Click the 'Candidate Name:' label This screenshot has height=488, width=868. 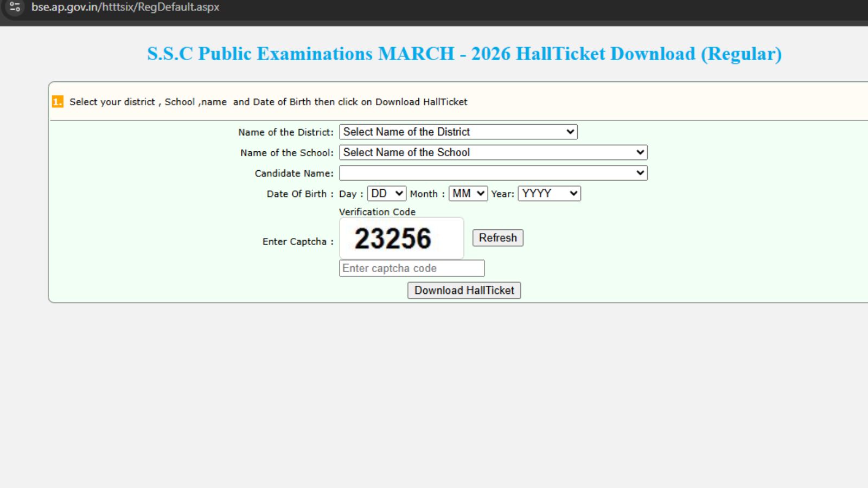[x=293, y=174]
